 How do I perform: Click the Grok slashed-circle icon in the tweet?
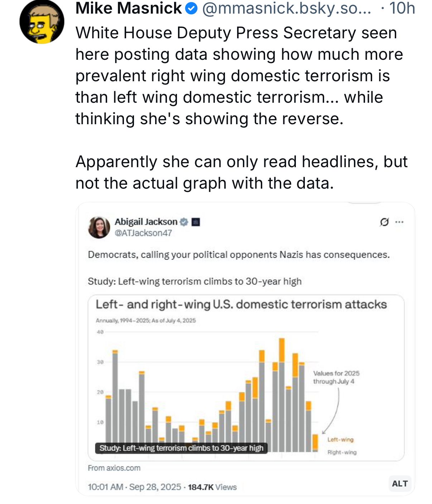[x=384, y=222]
